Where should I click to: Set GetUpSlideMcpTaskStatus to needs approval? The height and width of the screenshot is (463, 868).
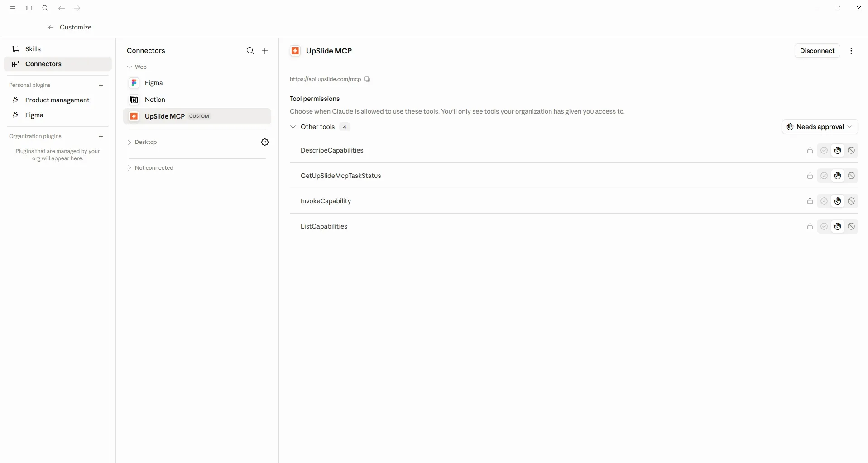click(x=838, y=176)
